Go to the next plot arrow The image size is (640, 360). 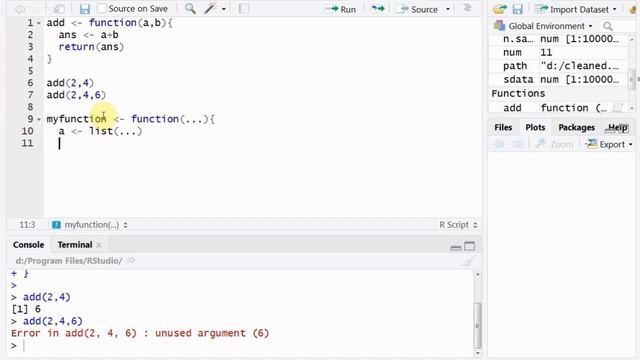click(x=518, y=144)
